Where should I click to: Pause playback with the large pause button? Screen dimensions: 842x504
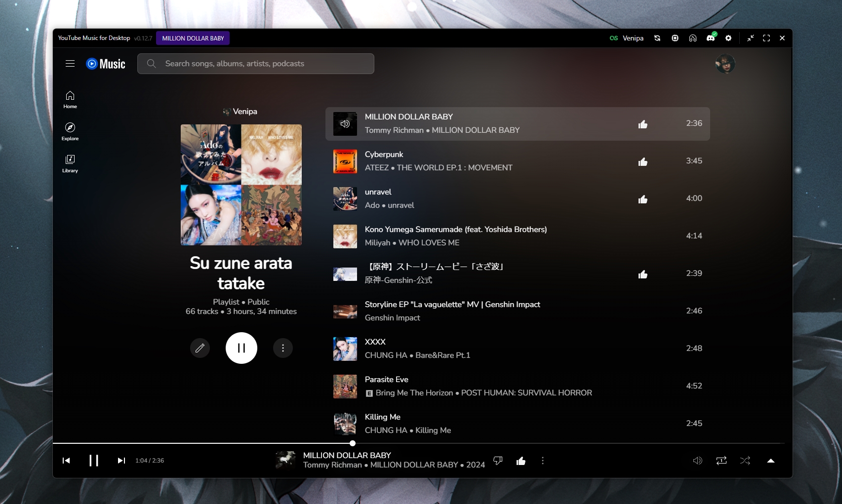point(241,348)
